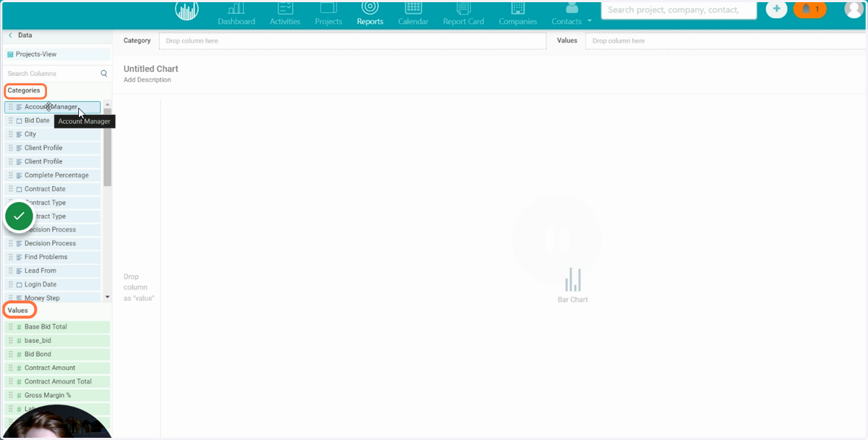The image size is (868, 440).
Task: Select the Contract Date column
Action: [x=52, y=189]
